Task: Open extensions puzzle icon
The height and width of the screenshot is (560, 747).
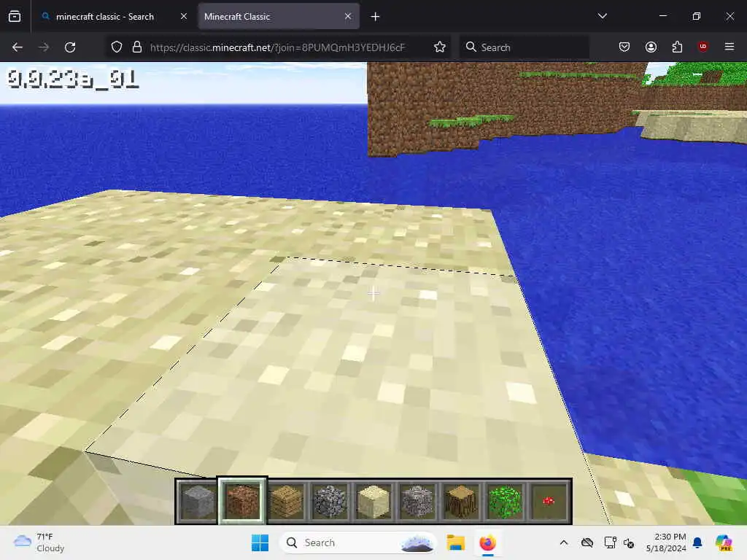Action: 677,47
